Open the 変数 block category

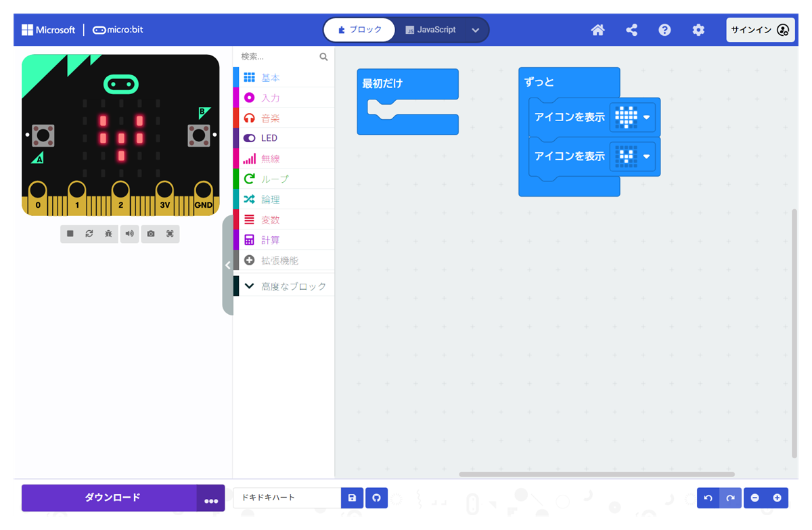click(x=284, y=219)
